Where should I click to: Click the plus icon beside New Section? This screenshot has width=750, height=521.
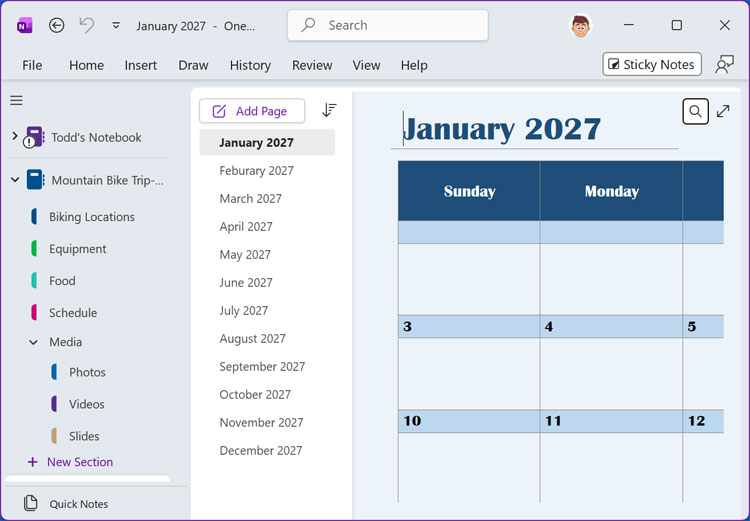click(33, 462)
